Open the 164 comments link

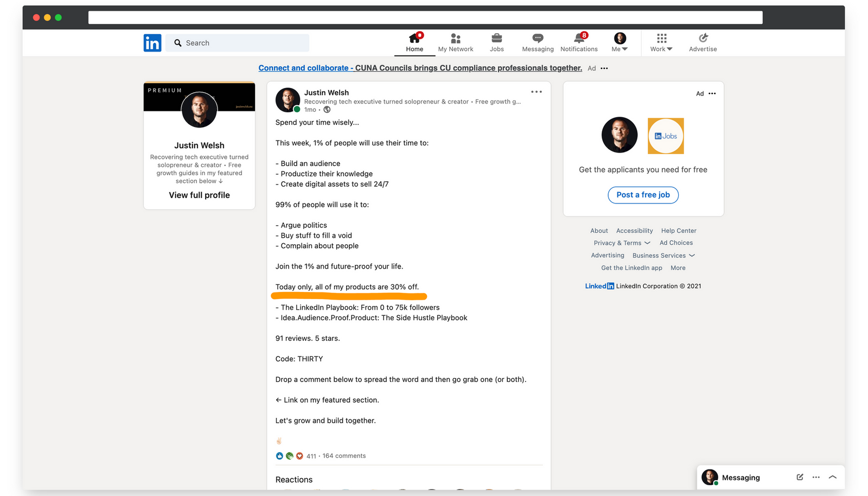click(x=344, y=456)
